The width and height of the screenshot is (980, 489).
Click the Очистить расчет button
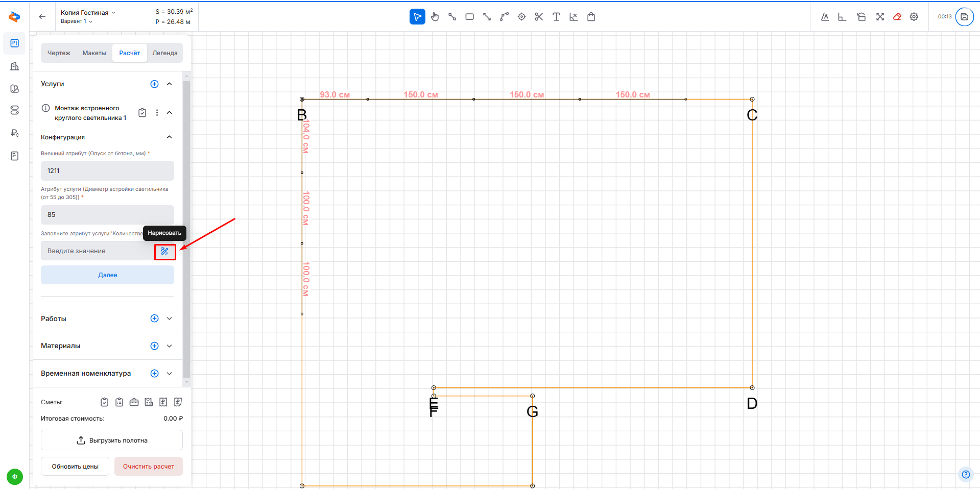click(x=148, y=467)
